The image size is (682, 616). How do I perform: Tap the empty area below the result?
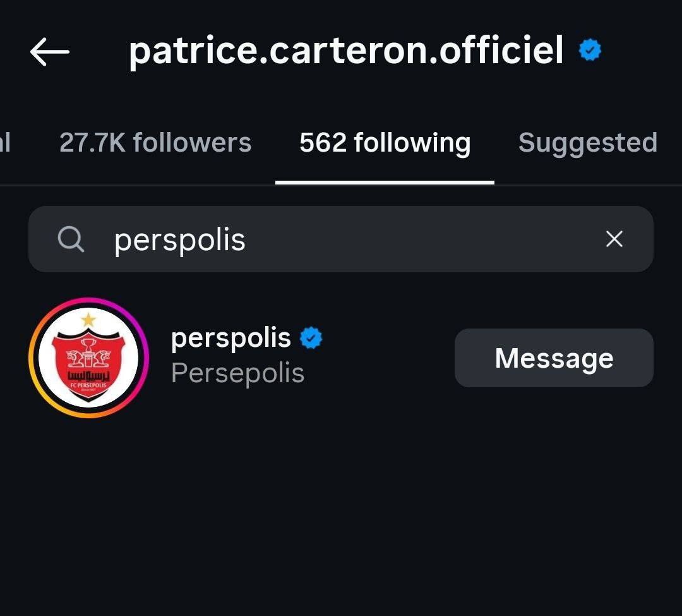coord(341,518)
